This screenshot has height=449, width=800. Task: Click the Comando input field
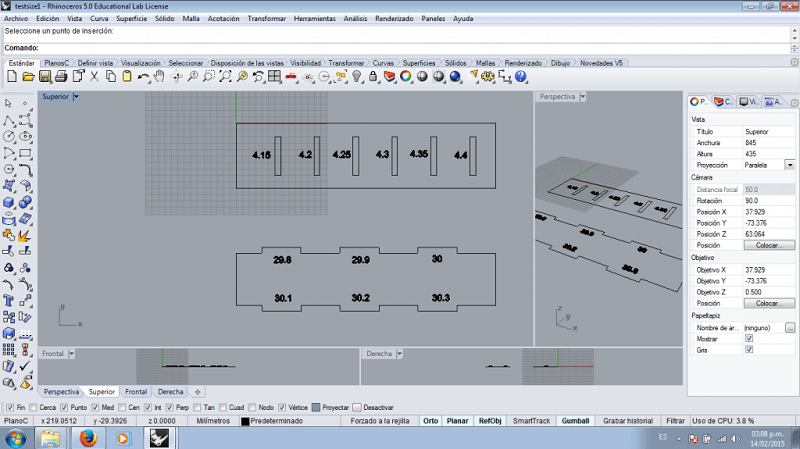398,48
